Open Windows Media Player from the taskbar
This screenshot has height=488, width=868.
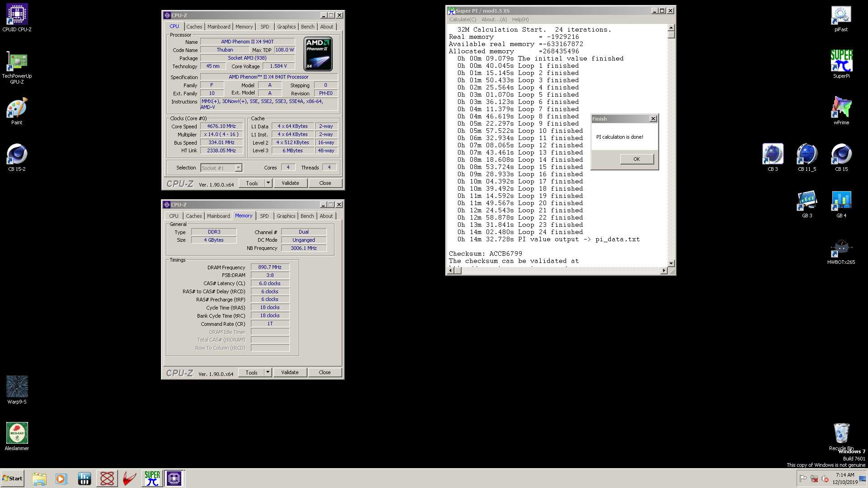(x=61, y=479)
